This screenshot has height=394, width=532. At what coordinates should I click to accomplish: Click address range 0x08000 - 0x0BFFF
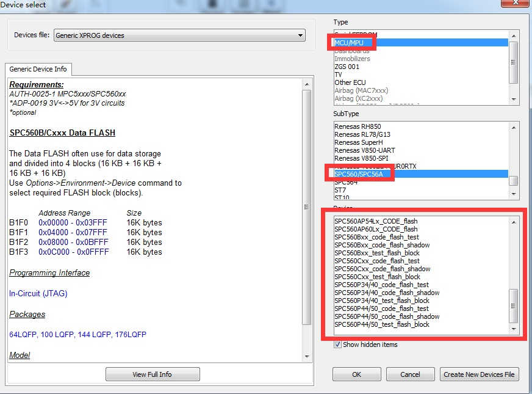pyautogui.click(x=73, y=243)
